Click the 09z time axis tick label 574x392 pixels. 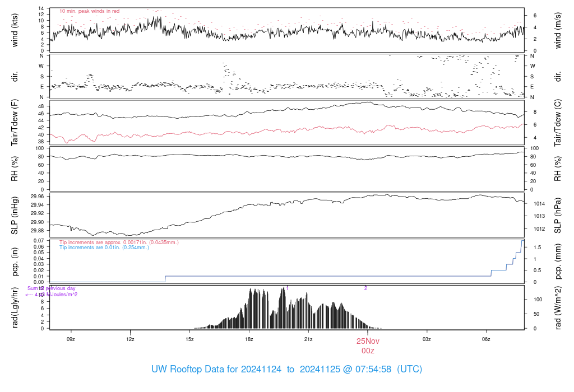(x=71, y=339)
